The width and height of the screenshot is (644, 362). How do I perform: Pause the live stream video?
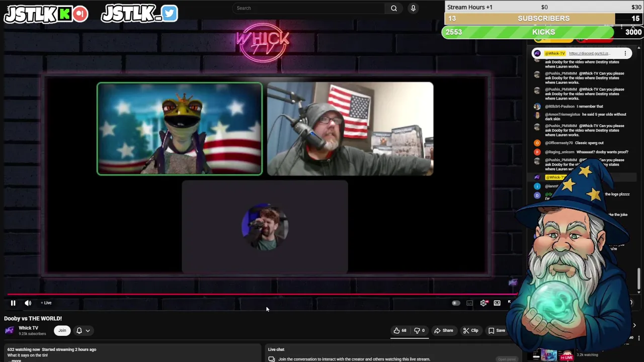coord(13,303)
